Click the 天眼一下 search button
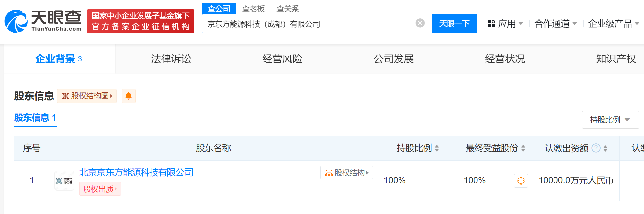644x214 pixels. pos(454,24)
